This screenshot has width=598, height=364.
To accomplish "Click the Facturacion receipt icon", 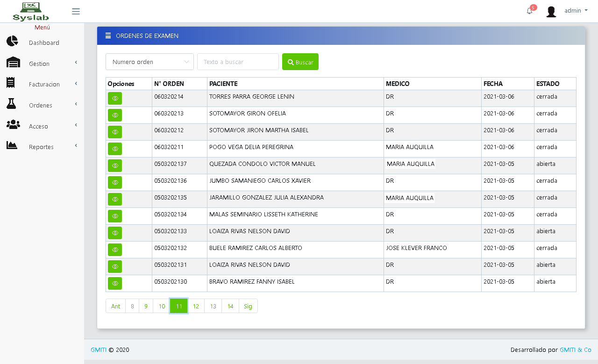I will (x=11, y=83).
